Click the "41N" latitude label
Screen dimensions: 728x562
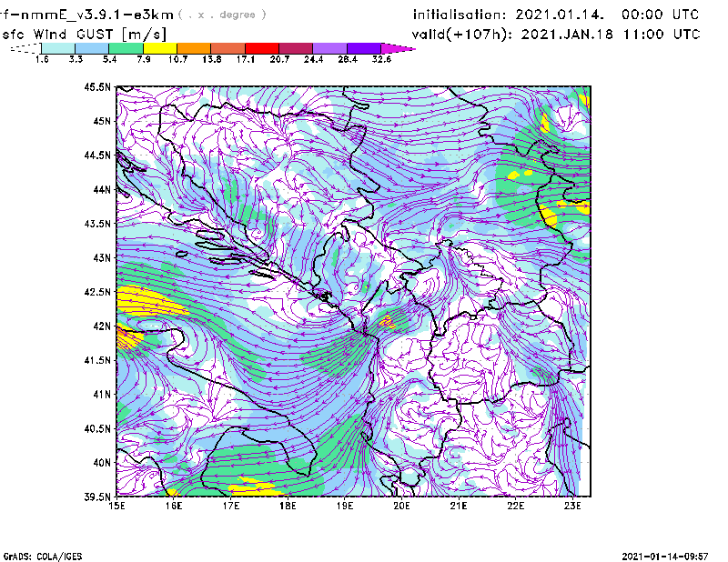tap(102, 395)
